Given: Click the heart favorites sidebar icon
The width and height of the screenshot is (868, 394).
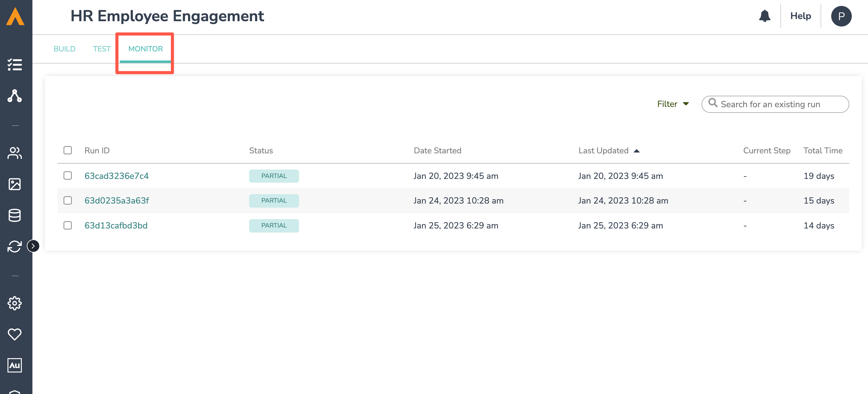Looking at the screenshot, I should click(15, 334).
